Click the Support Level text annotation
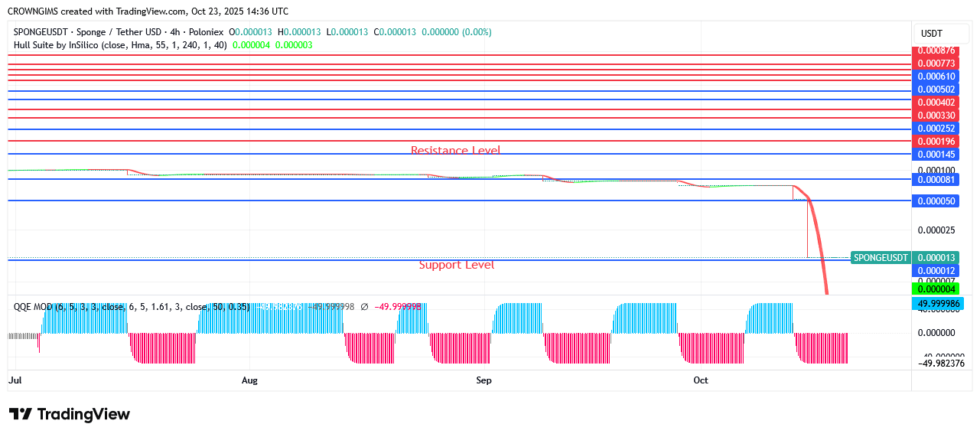This screenshot has width=980, height=437. pyautogui.click(x=456, y=265)
